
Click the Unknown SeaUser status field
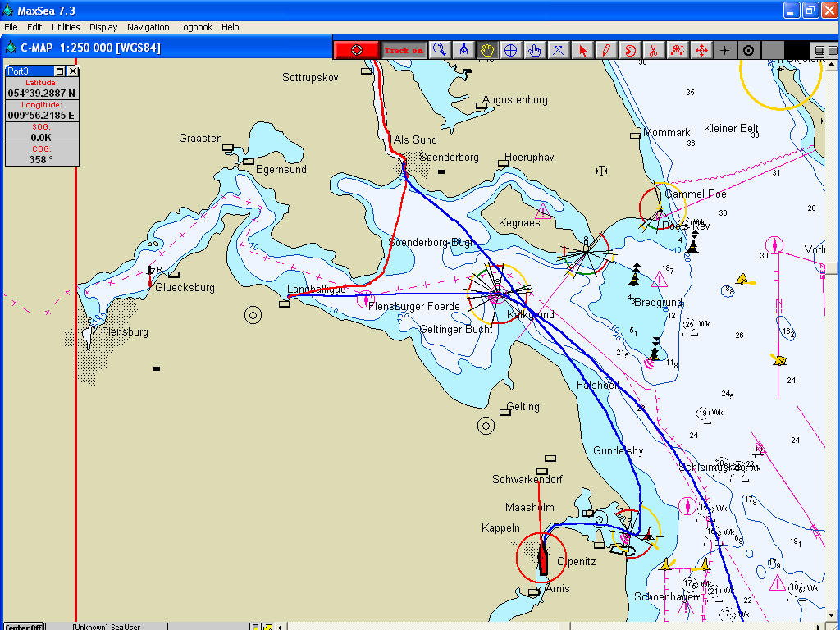pos(106,627)
